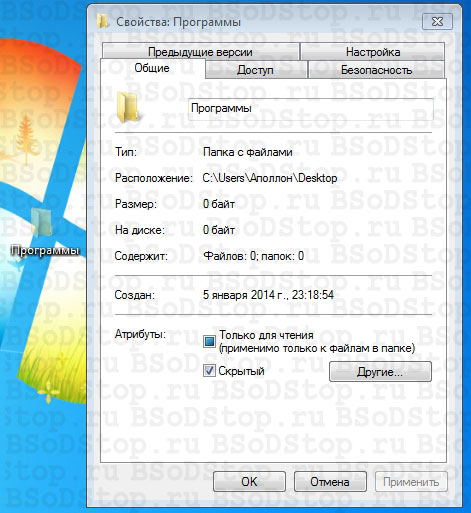Open the Настройка tab
Screen dimensions: 471x513
(373, 52)
